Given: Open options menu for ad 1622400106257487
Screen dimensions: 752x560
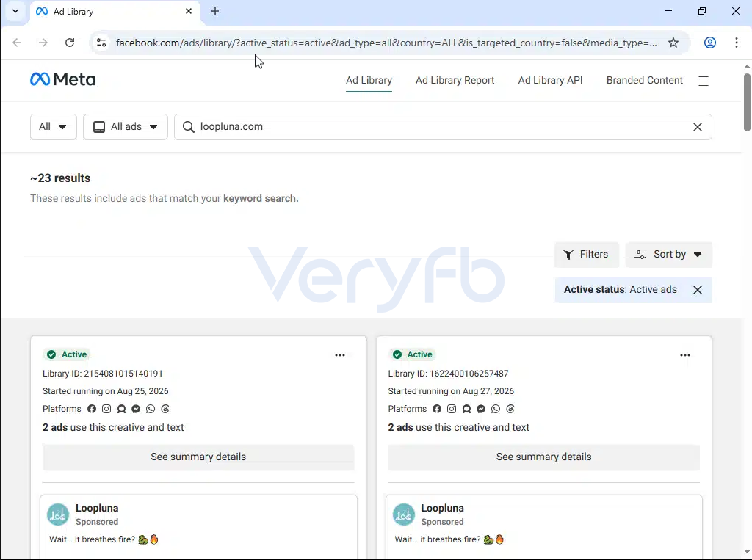Looking at the screenshot, I should click(x=685, y=355).
